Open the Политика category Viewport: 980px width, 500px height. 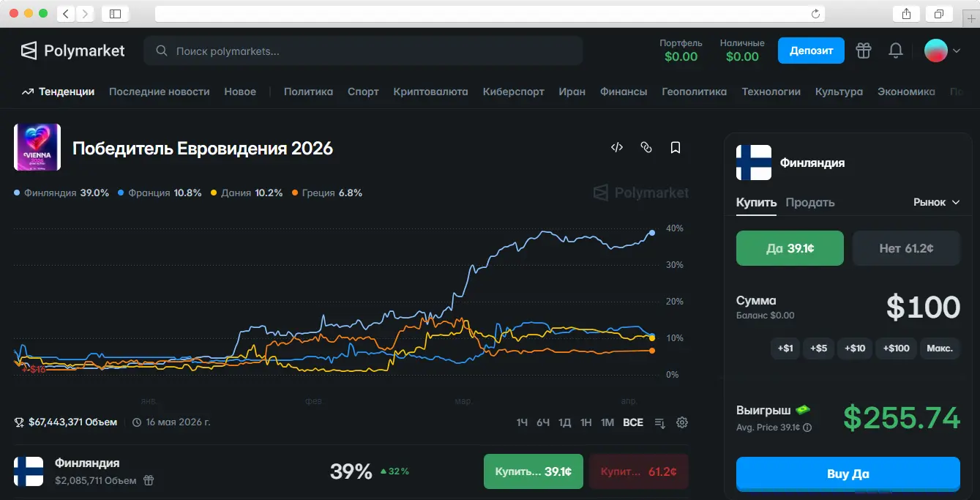(x=308, y=92)
